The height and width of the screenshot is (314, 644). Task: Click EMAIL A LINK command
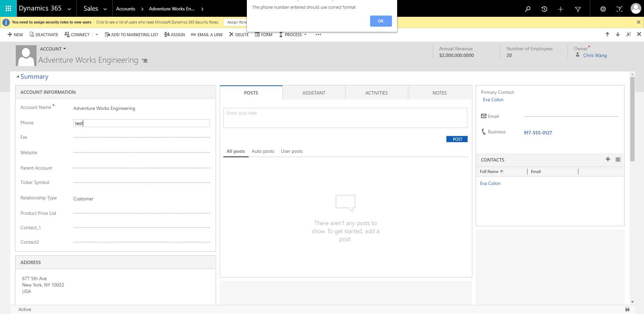207,35
